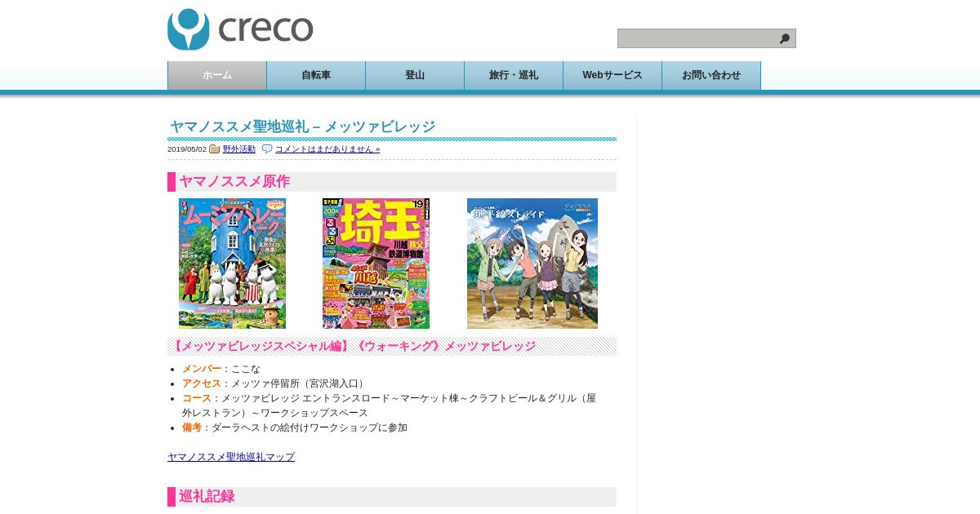
Task: Select the アクセス list label
Action: pyautogui.click(x=202, y=383)
